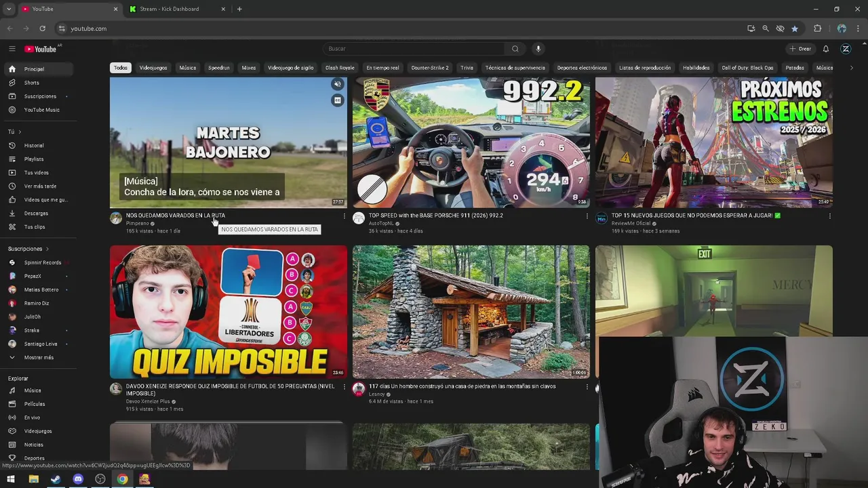Expand the Tú section chevron
868x488 pixels.
click(x=20, y=132)
